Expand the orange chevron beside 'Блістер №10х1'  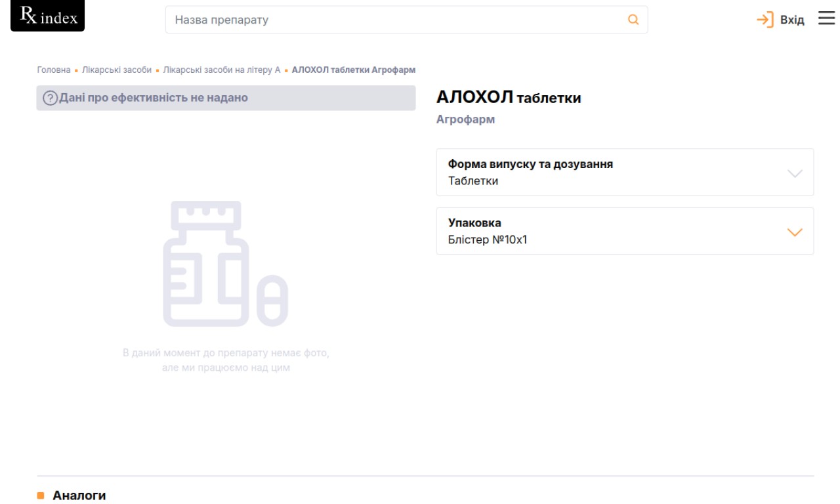[794, 232]
